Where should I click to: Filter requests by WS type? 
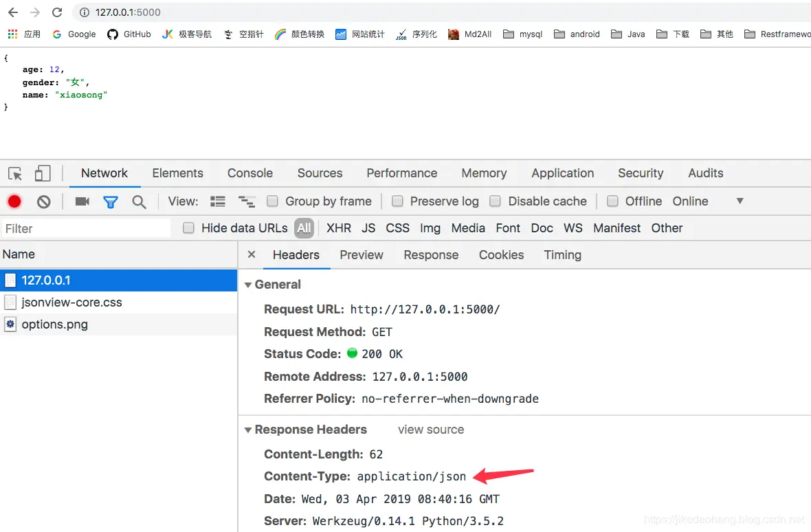pyautogui.click(x=573, y=228)
